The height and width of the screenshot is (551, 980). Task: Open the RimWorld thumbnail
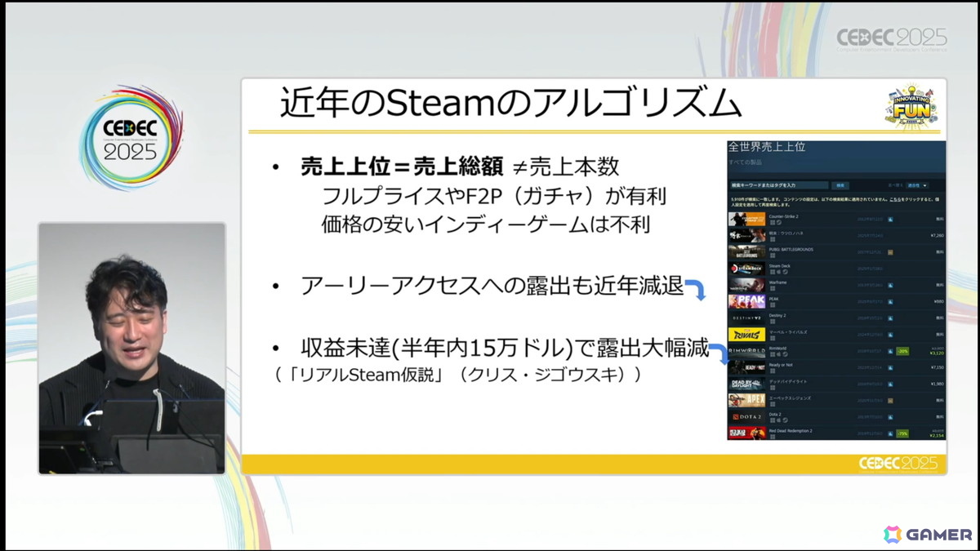(x=746, y=351)
